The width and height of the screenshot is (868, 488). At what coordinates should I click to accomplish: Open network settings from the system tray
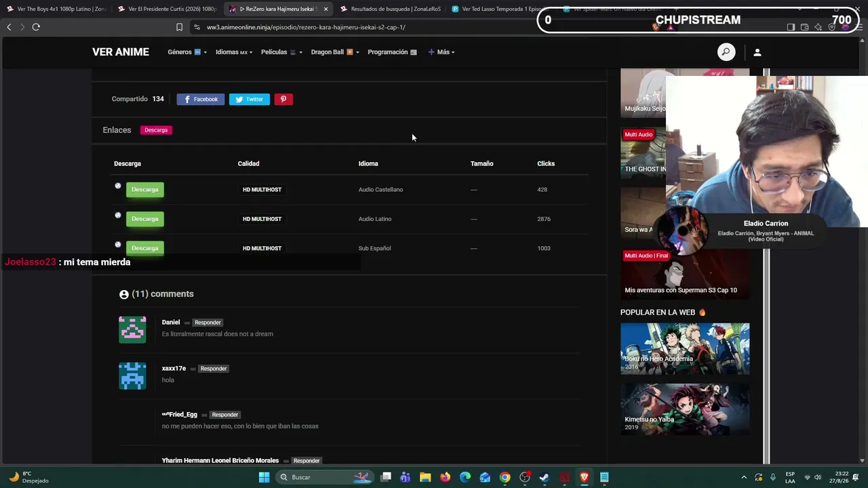807,477
